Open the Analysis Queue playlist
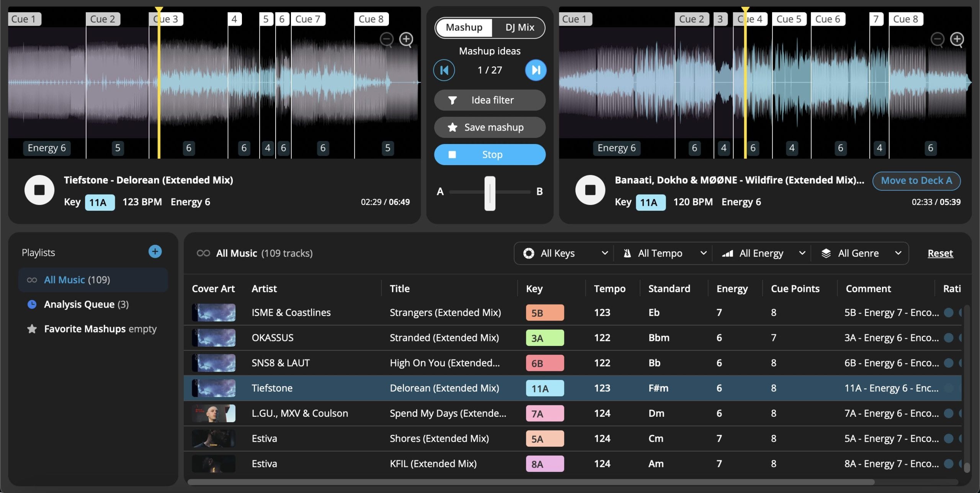Image resolution: width=980 pixels, height=493 pixels. click(x=86, y=304)
